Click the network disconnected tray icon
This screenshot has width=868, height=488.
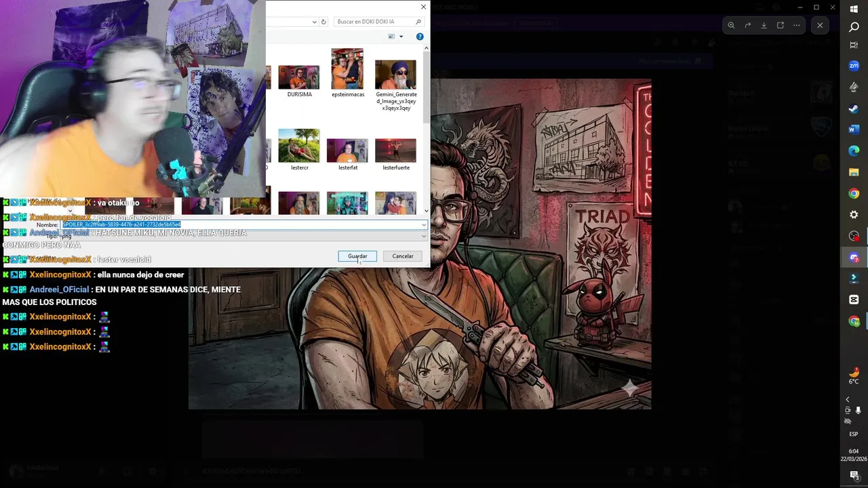848,421
